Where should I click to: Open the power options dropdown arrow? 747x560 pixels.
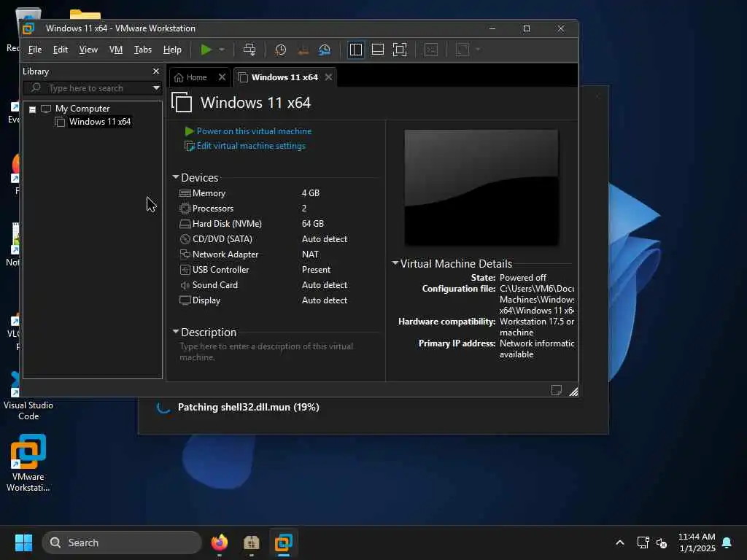point(222,50)
